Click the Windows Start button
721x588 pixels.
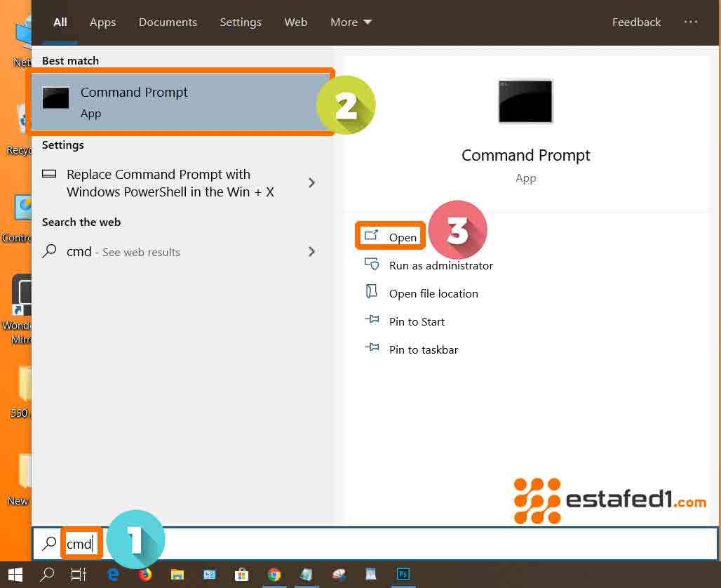point(15,574)
